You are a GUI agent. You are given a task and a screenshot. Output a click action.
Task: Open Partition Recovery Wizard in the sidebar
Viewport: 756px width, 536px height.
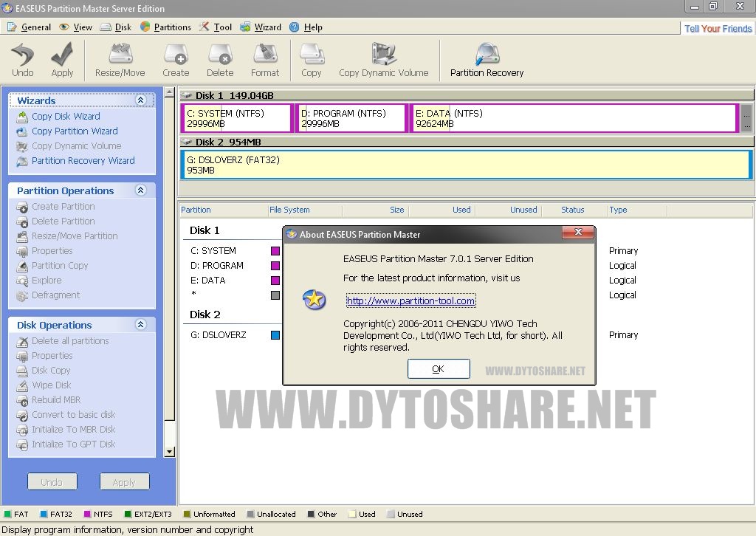76,160
